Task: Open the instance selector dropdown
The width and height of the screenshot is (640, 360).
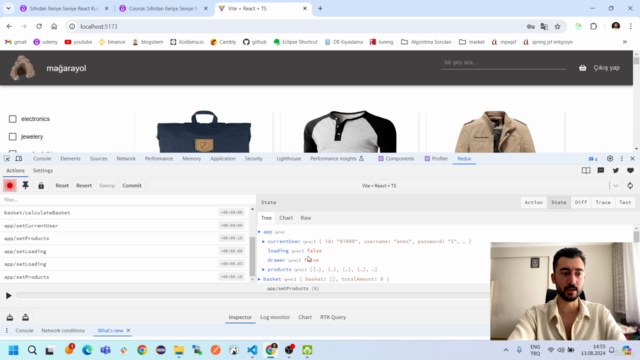Action: click(x=616, y=186)
